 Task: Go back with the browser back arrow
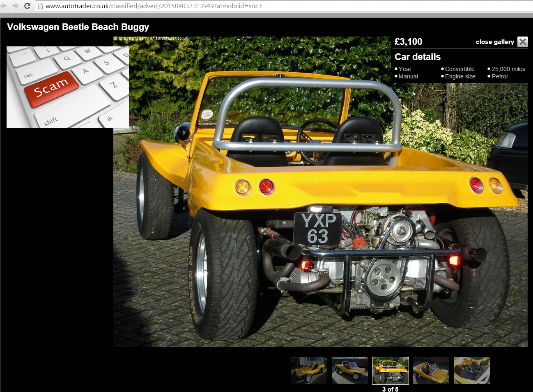[x=4, y=6]
